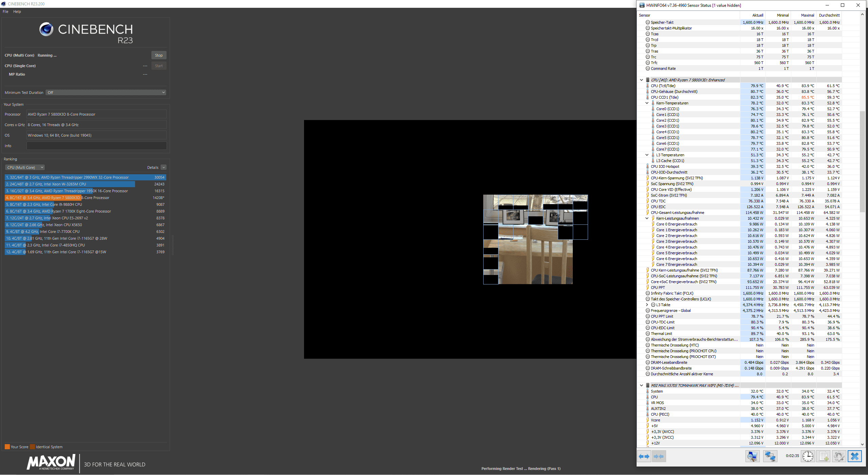The image size is (868, 475).
Task: Click the Processor name field
Action: [96, 114]
